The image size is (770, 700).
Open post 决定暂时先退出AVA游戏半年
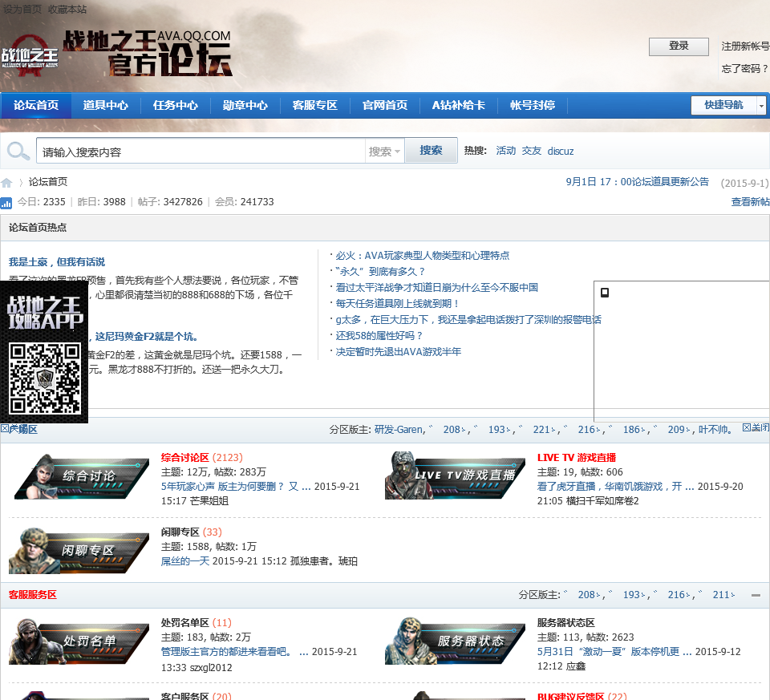point(399,352)
